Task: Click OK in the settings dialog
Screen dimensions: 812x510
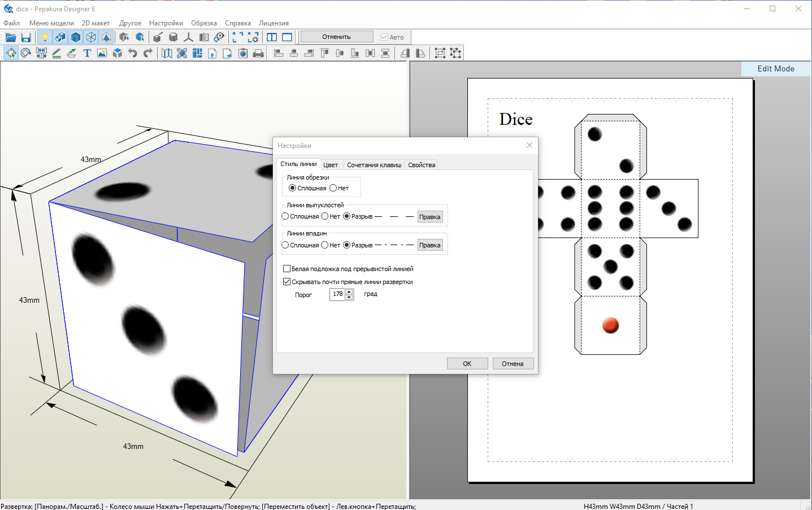Action: 467,364
